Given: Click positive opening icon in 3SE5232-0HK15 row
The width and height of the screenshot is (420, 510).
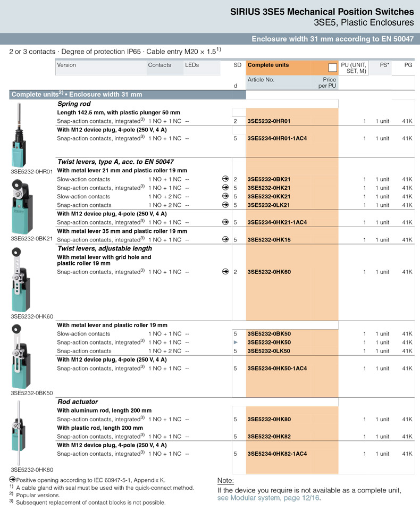Looking at the screenshot, I should tap(225, 240).
